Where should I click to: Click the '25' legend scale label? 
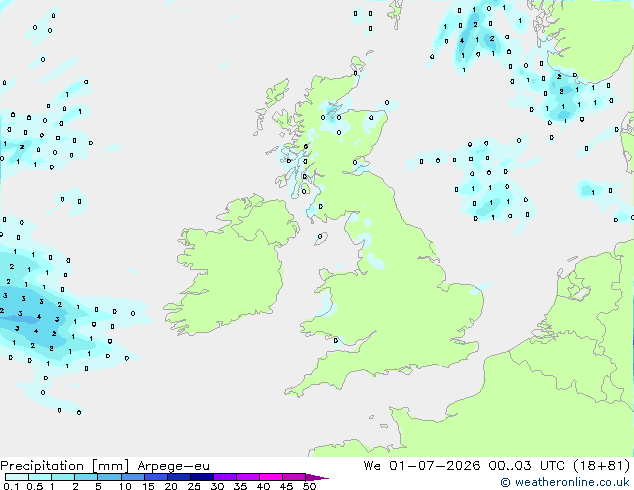194,486
